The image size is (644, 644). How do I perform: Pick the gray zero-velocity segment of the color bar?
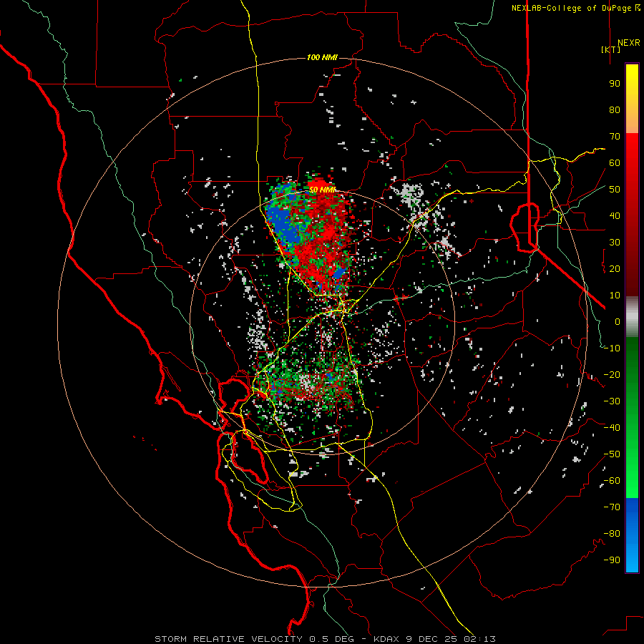[632, 316]
